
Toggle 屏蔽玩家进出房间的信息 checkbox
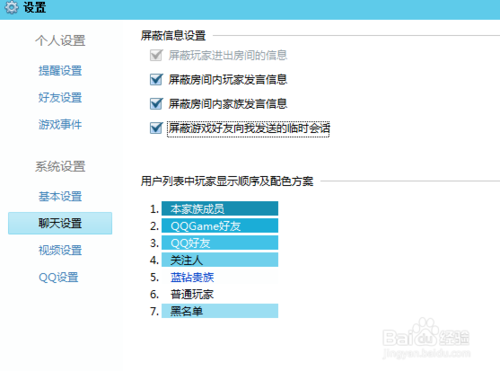point(156,55)
